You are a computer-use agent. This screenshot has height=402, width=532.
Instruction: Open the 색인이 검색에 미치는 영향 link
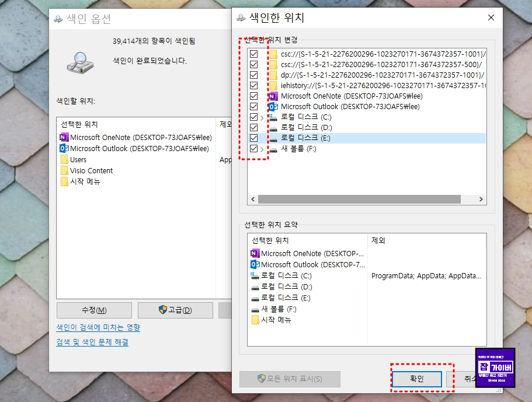tap(96, 327)
